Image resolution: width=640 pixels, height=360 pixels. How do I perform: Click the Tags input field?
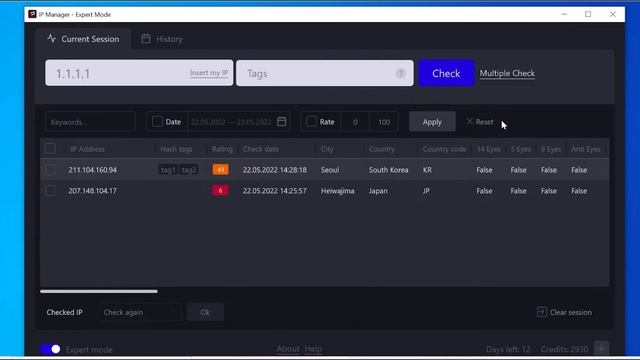point(324,73)
